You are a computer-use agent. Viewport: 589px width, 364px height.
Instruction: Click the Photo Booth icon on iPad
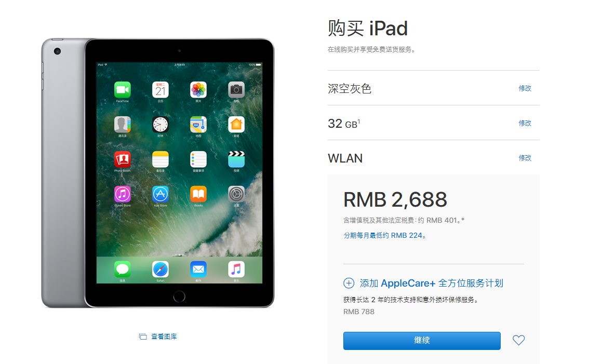pos(123,159)
